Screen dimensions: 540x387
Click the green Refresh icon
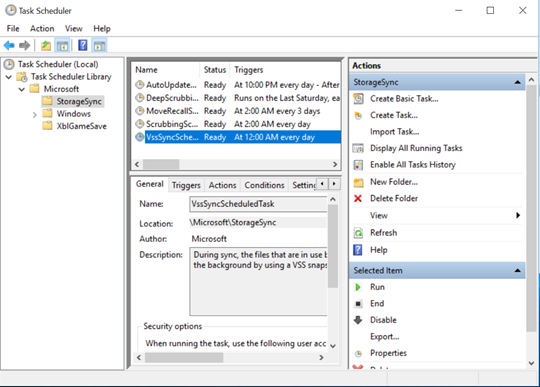point(358,233)
